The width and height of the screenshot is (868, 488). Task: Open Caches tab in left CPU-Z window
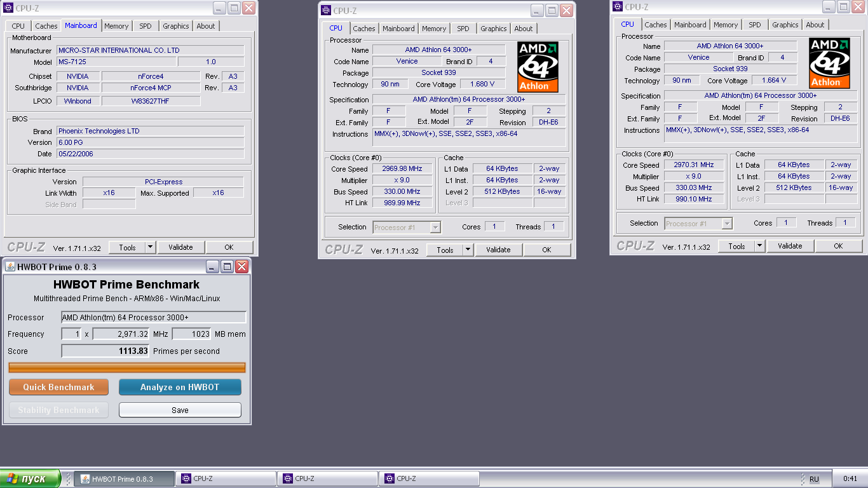tap(46, 26)
